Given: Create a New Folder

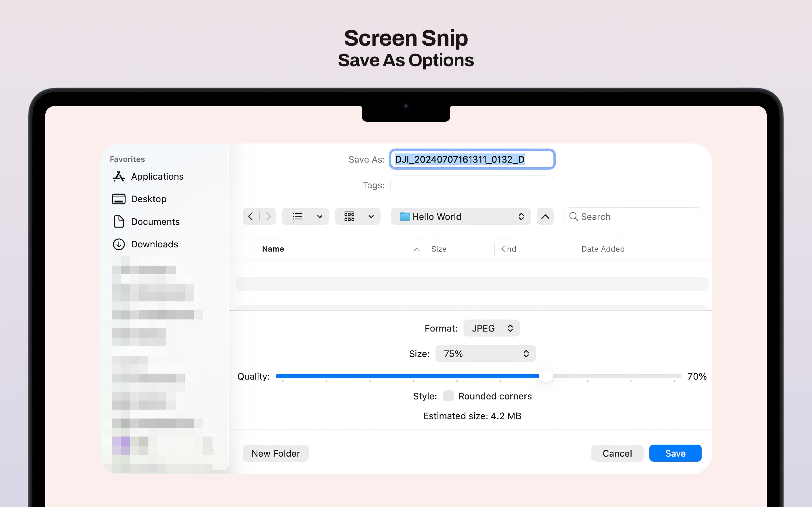Looking at the screenshot, I should pyautogui.click(x=275, y=453).
